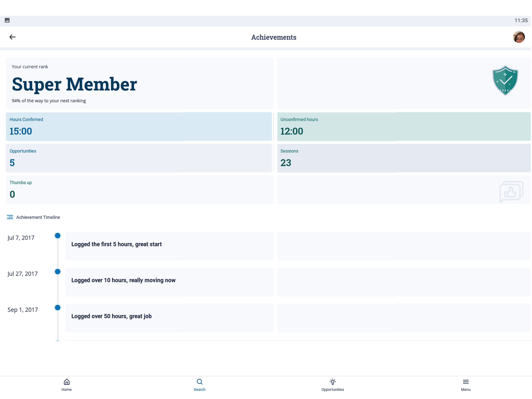This screenshot has height=399, width=532.
Task: Select the Opportunities count card
Action: tap(139, 158)
